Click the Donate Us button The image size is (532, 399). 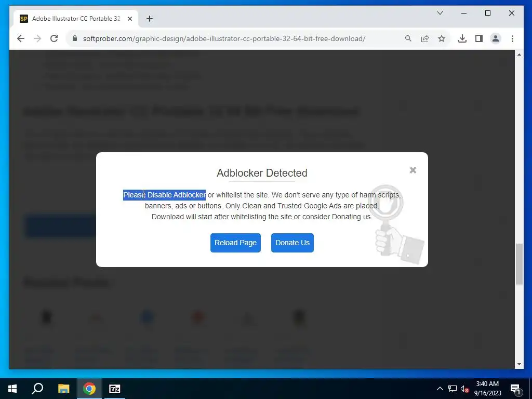coord(292,243)
